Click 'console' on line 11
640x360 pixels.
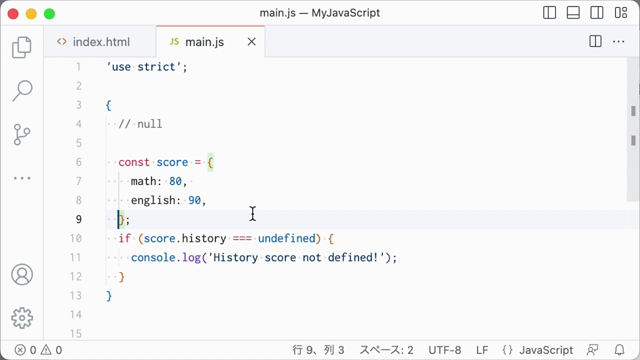coord(153,258)
